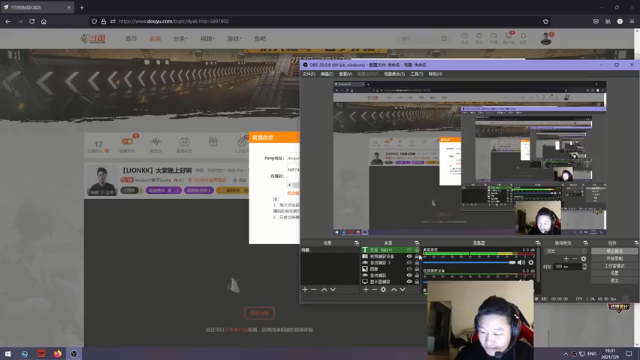Open the video dropdown in Douyu navigation
Viewport: 640px width, 360px height.
click(207, 38)
